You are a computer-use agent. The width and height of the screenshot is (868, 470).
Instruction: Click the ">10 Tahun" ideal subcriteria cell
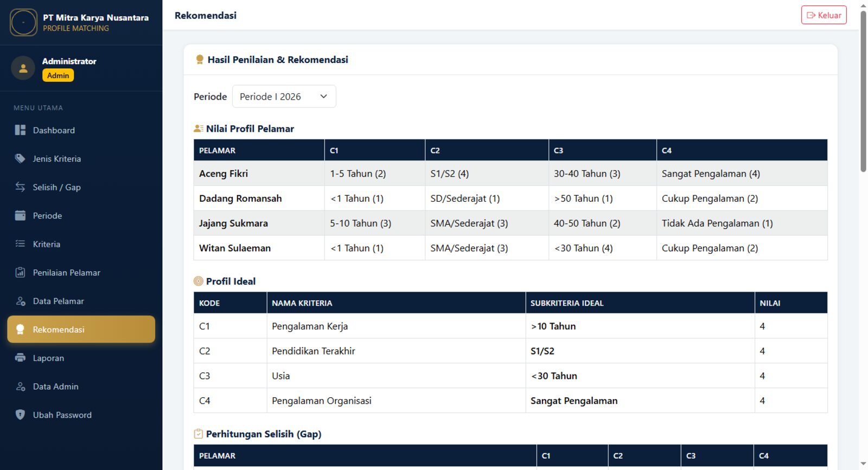coord(640,326)
